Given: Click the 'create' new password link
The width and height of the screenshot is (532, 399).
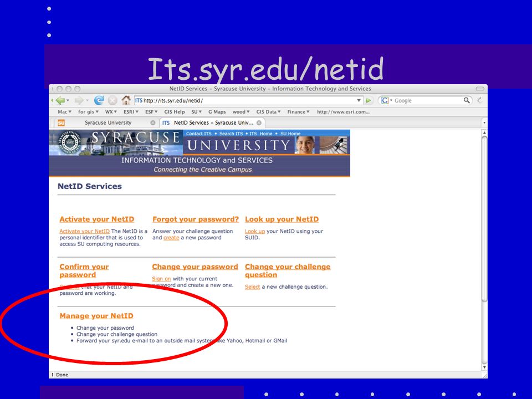Looking at the screenshot, I should click(171, 238).
